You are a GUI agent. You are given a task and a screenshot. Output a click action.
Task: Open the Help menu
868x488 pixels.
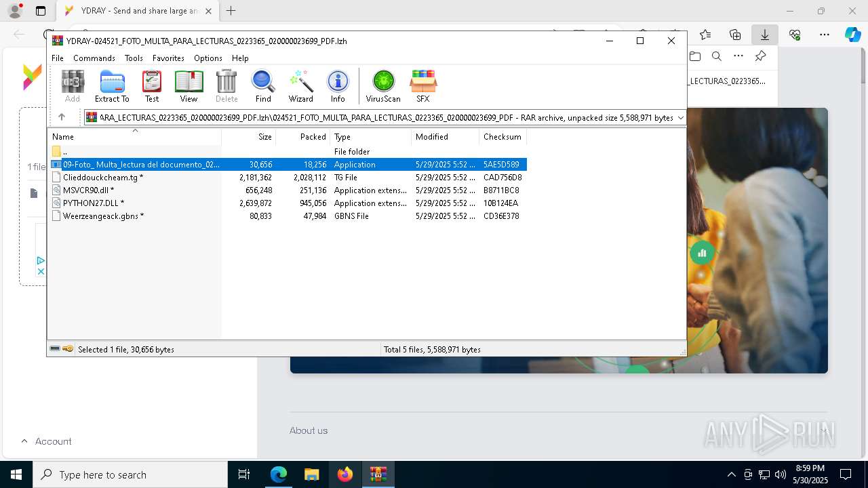pos(240,58)
